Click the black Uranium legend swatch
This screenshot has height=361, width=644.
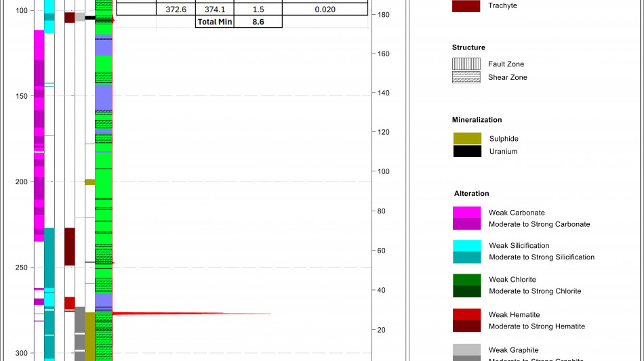(466, 151)
